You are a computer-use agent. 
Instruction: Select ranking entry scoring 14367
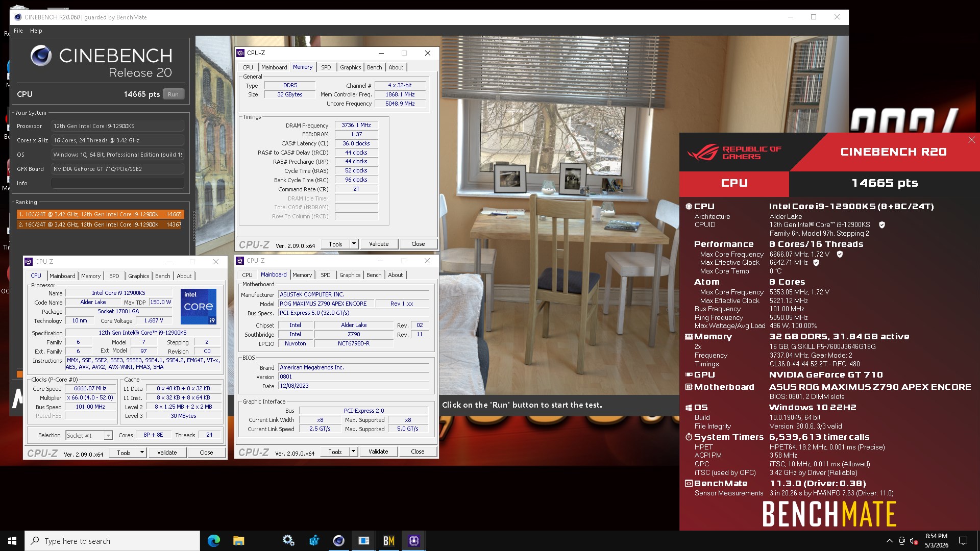[x=100, y=224]
